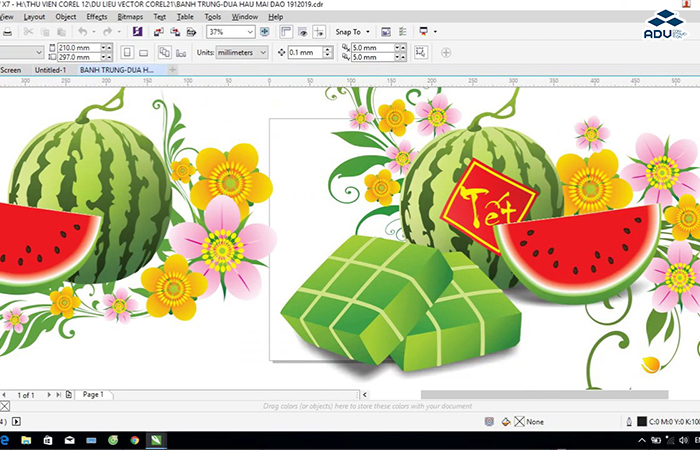Select the Page 1 tab
This screenshot has height=450, width=700.
tap(93, 395)
